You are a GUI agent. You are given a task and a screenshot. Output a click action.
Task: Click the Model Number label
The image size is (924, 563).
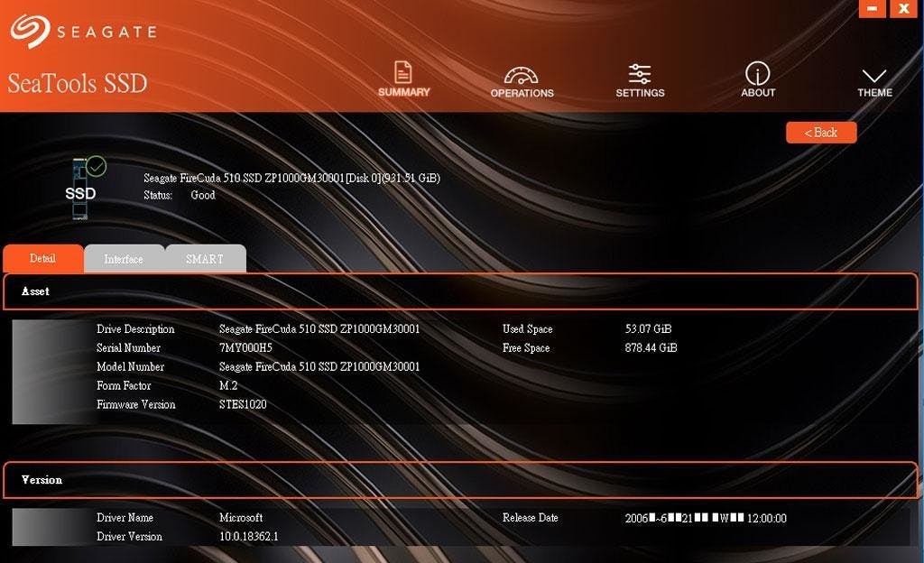click(x=130, y=367)
